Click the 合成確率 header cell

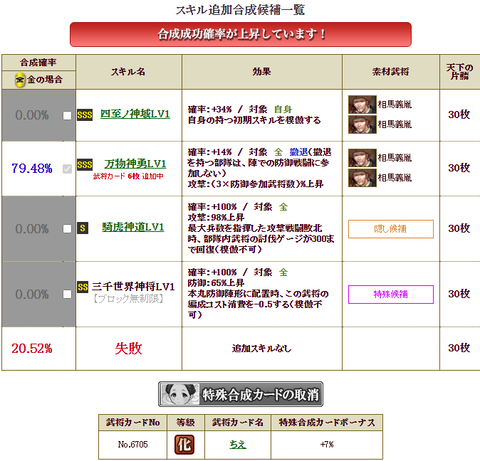38,62
